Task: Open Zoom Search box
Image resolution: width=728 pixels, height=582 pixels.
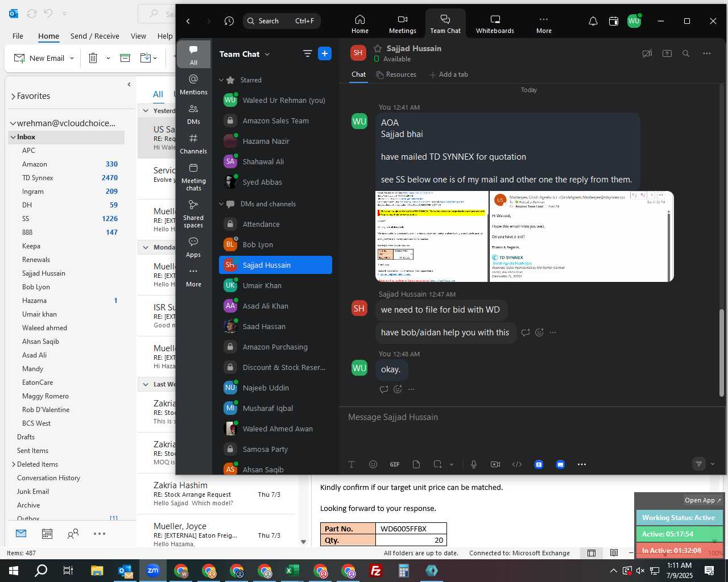Action: [282, 21]
